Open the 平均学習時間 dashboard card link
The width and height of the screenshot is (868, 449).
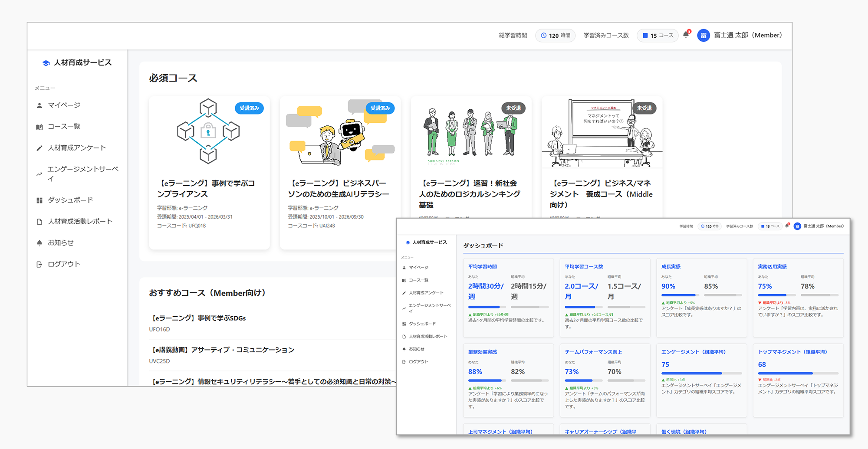click(482, 266)
